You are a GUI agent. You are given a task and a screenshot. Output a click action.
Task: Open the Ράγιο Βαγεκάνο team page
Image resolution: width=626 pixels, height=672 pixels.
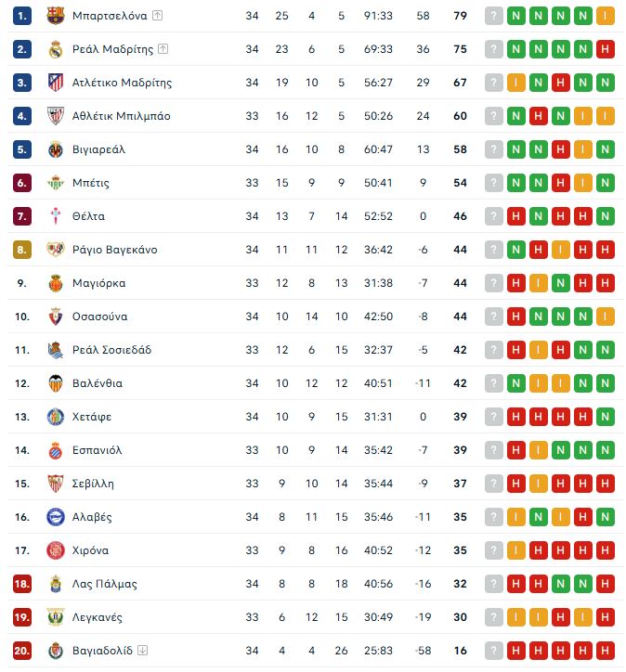(115, 250)
